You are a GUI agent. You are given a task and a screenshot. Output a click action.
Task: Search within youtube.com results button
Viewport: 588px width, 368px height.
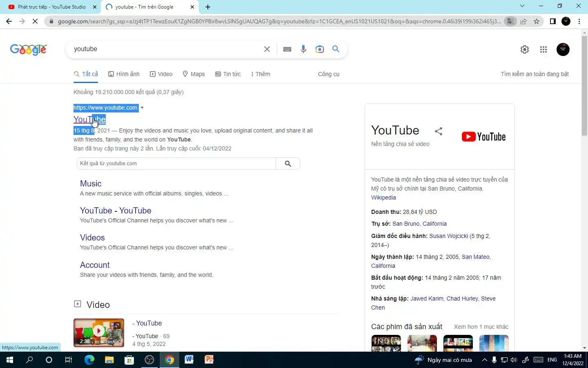[x=288, y=164]
